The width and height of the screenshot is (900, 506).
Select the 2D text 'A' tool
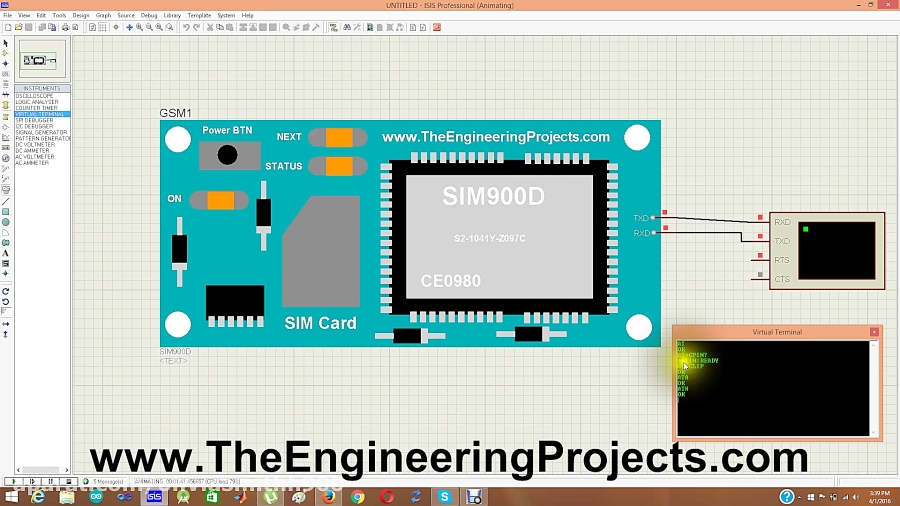(x=5, y=253)
